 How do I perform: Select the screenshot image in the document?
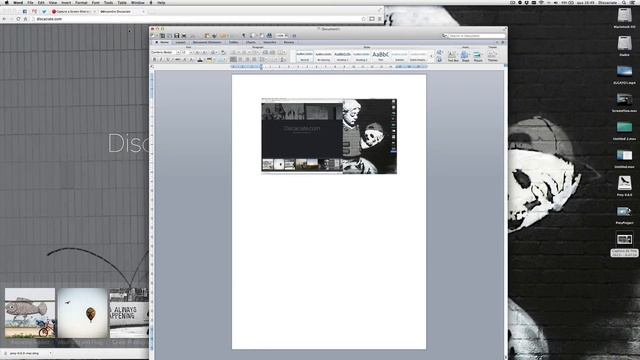(x=329, y=136)
